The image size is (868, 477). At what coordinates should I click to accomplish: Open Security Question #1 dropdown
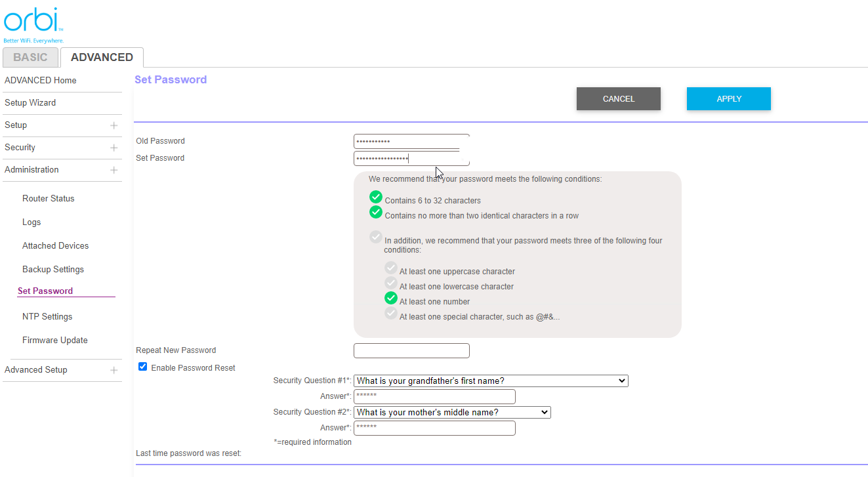(x=491, y=381)
